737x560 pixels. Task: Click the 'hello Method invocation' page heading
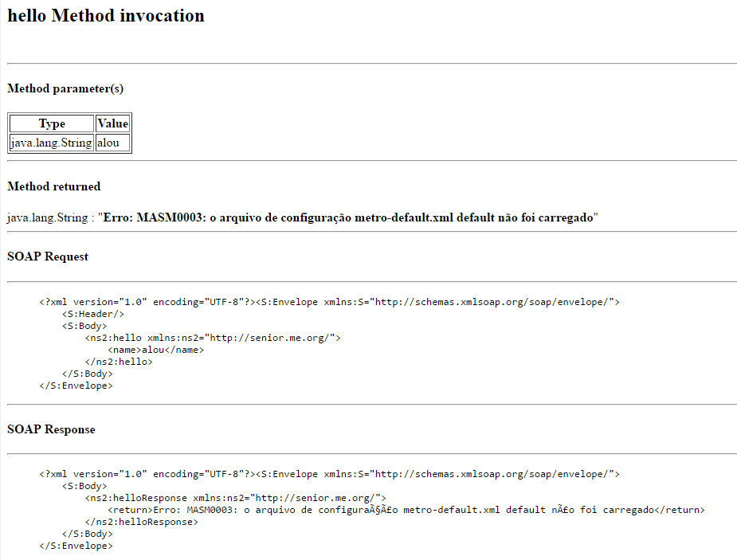coord(106,16)
